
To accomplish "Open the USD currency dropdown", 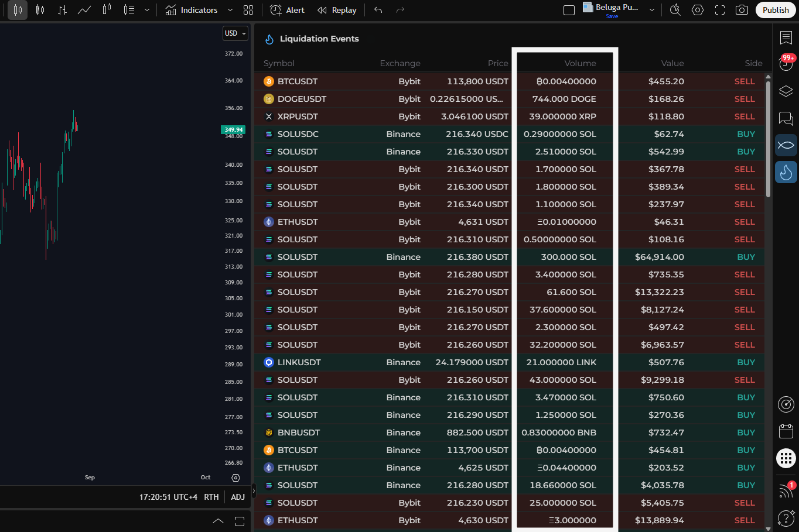I will tap(235, 33).
